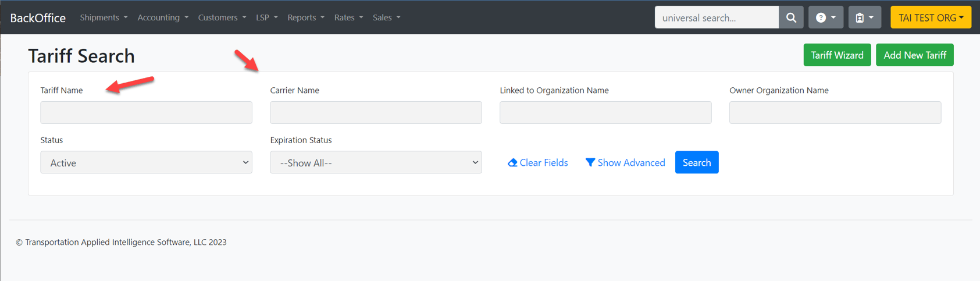Open the Expiration Status dropdown
The height and width of the screenshot is (281, 980).
point(376,163)
